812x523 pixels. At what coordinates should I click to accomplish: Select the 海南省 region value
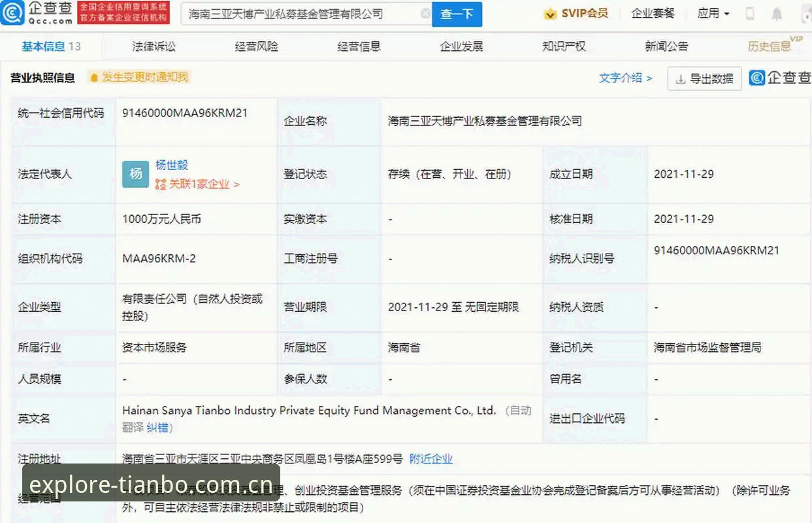[404, 347]
